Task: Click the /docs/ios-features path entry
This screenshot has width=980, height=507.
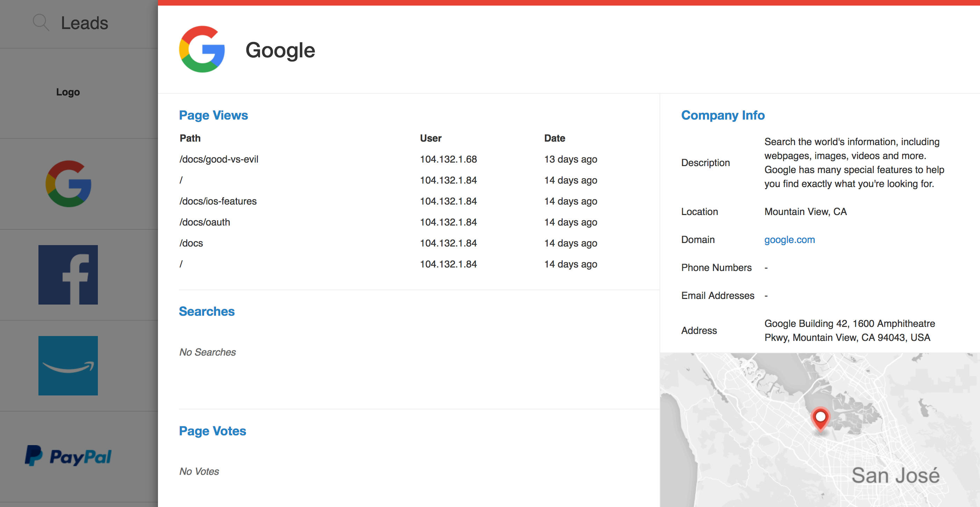Action: (x=218, y=201)
